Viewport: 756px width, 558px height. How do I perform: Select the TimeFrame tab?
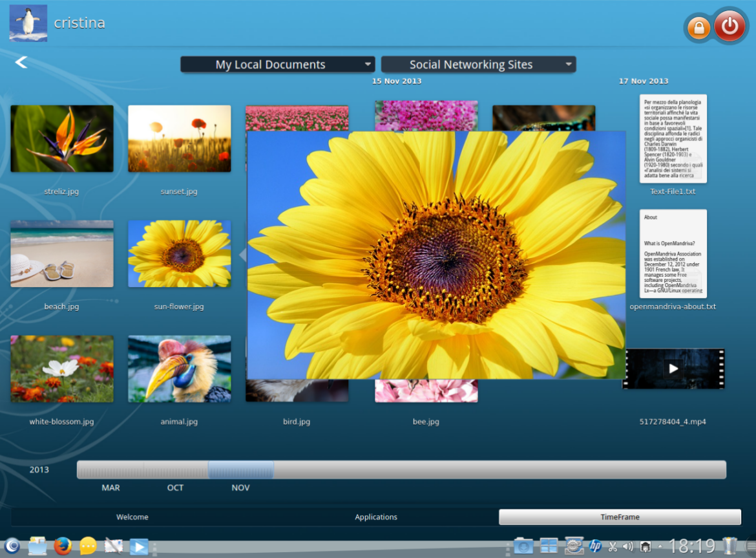[620, 517]
